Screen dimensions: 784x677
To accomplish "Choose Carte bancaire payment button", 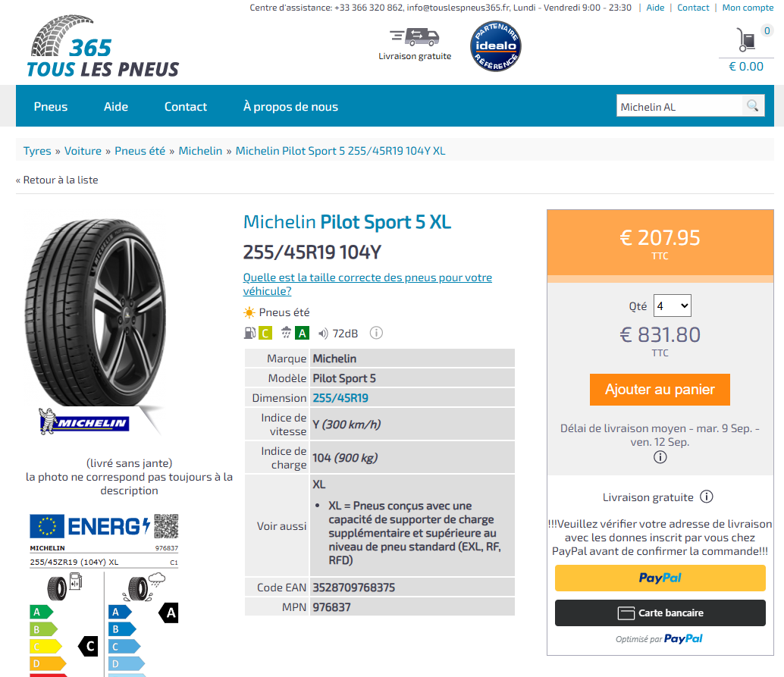I will coord(660,613).
